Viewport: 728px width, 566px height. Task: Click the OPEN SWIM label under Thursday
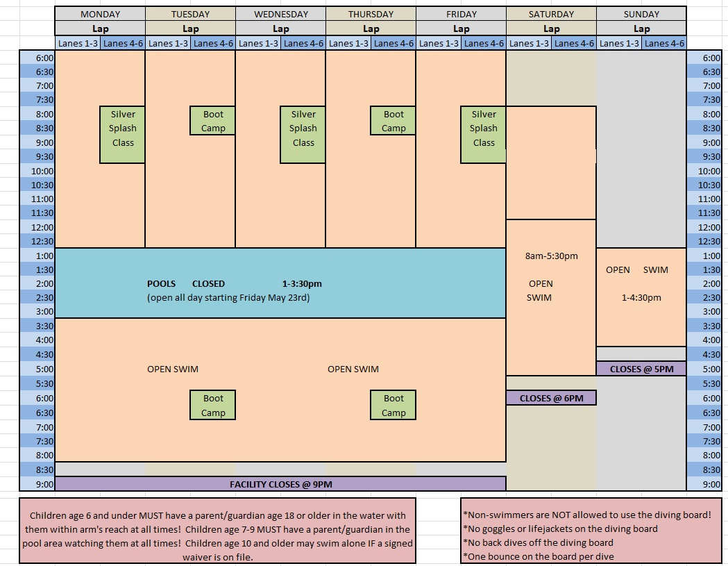tap(353, 369)
